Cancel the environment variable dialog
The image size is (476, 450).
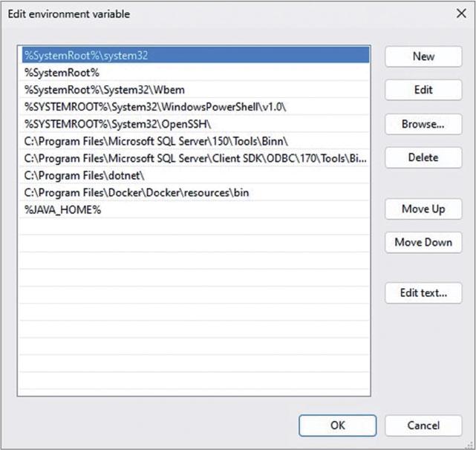(423, 425)
